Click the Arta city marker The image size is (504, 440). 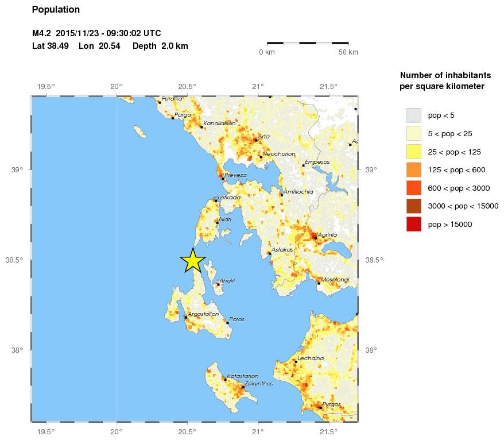pyautogui.click(x=256, y=140)
